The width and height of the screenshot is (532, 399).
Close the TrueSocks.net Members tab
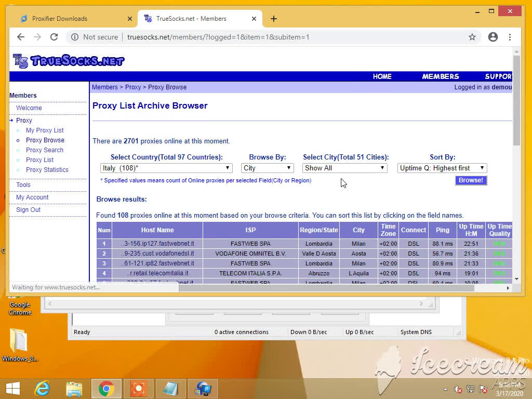point(254,19)
